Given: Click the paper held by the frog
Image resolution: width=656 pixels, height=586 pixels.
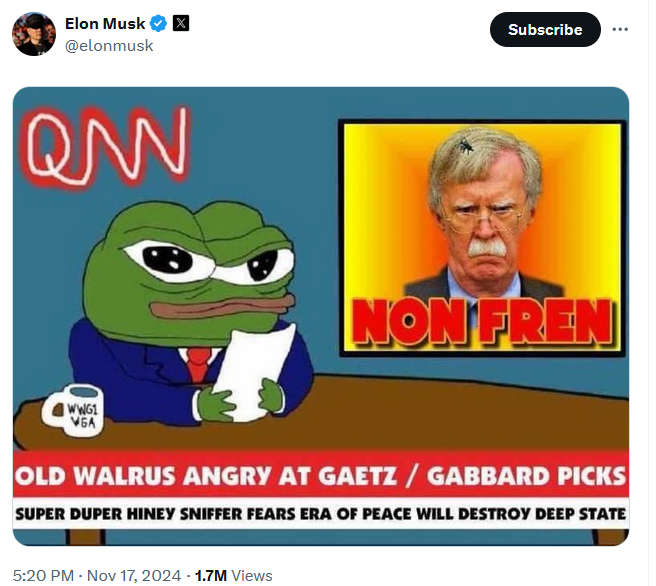Looking at the screenshot, I should [251, 372].
